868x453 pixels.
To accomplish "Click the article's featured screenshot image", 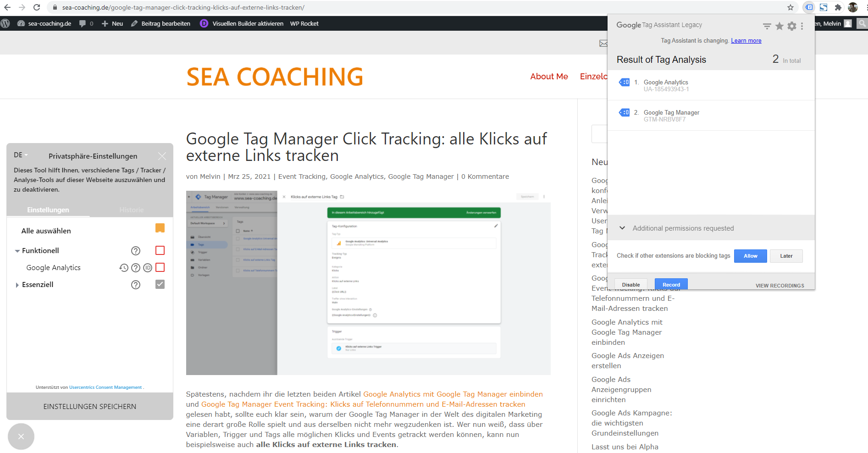I will click(x=368, y=283).
